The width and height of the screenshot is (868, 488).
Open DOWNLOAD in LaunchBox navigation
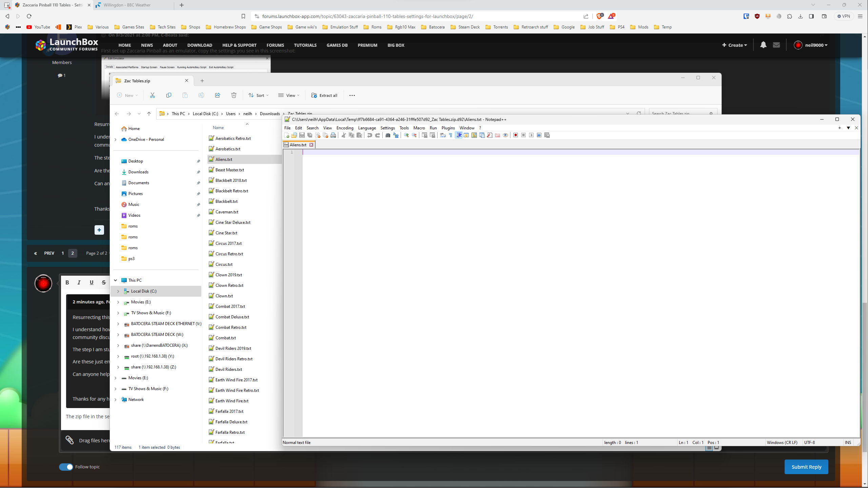(200, 45)
